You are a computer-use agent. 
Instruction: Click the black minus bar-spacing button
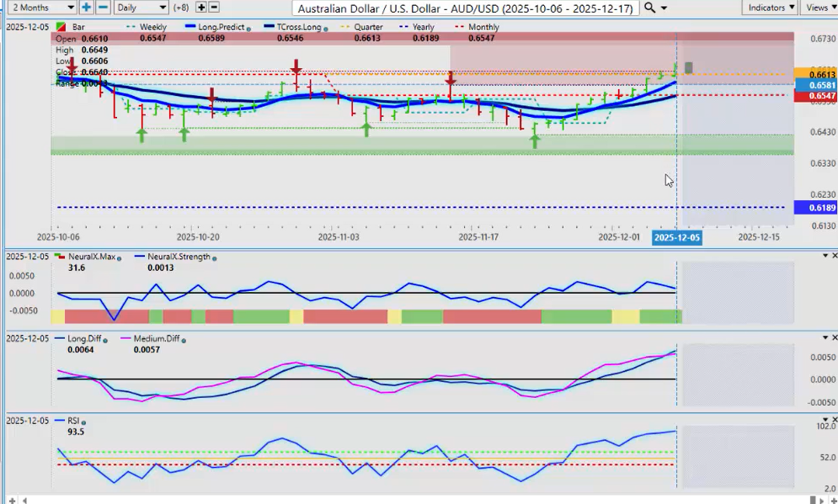pyautogui.click(x=214, y=8)
